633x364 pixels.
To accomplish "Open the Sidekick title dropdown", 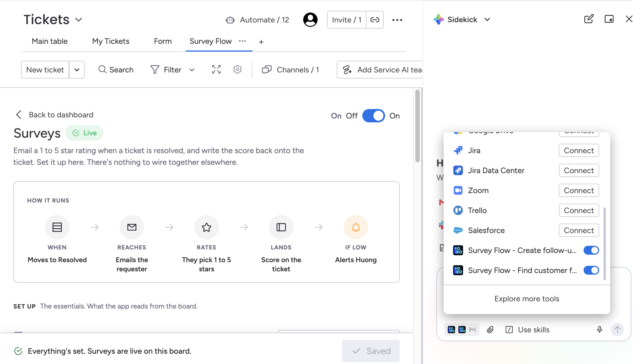I will tap(487, 19).
